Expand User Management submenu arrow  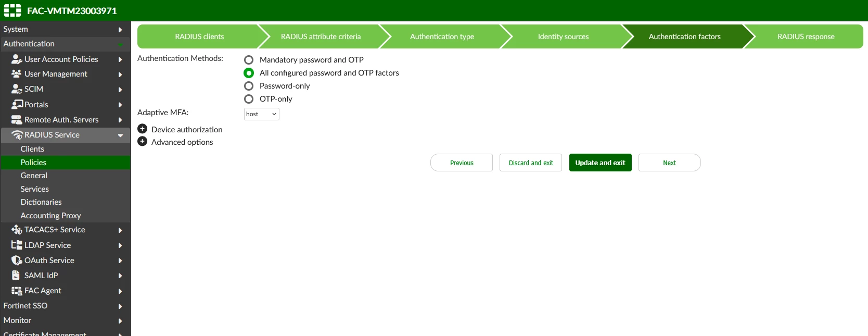pyautogui.click(x=120, y=74)
